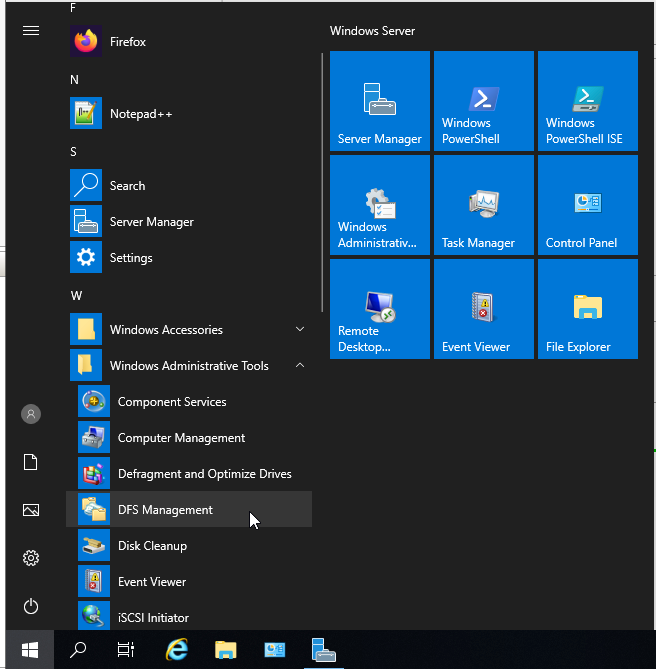
Task: Open the Windows Administrative Tools tile
Action: coord(380,205)
